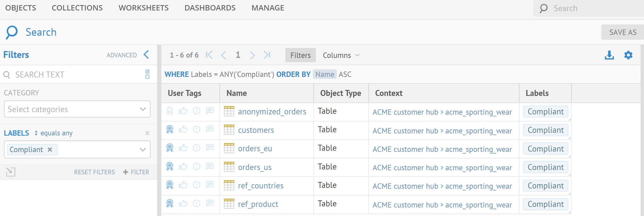Open the settings gear icon
This screenshot has height=216, width=644.
[628, 55]
